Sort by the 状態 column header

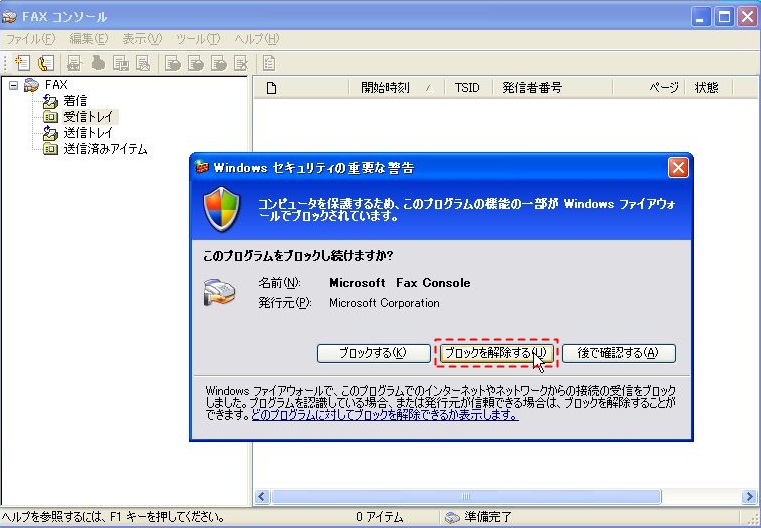(x=708, y=88)
